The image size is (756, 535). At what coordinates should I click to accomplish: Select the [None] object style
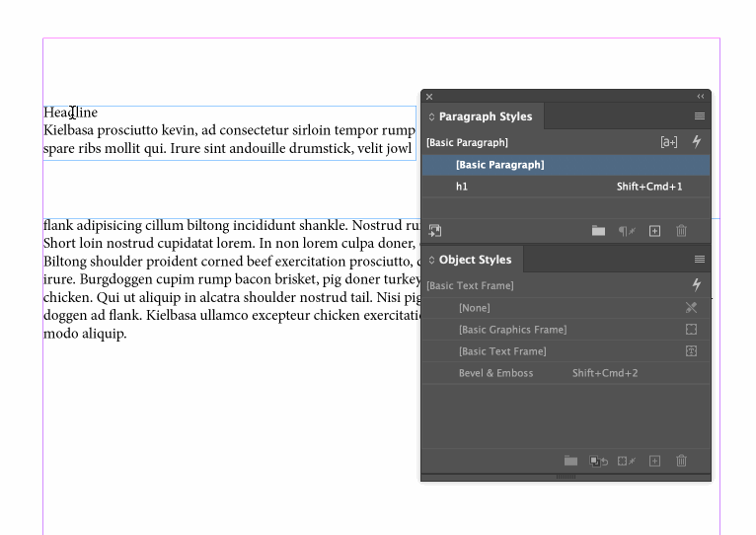566,308
